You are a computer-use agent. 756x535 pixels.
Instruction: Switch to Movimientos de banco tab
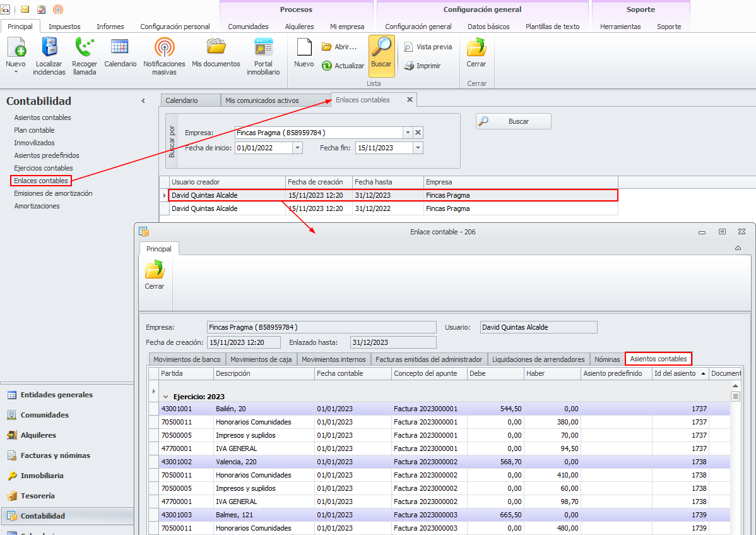[187, 359]
